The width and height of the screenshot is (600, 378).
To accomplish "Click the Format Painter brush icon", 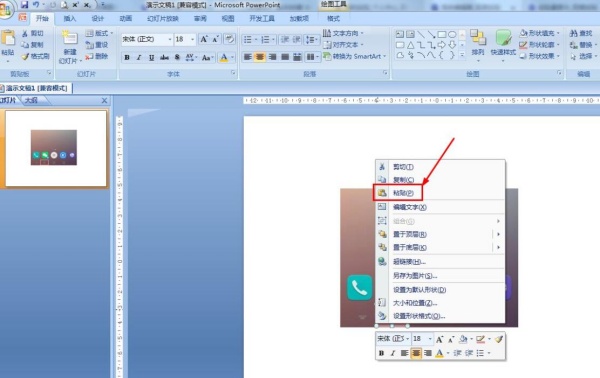I will (x=26, y=57).
